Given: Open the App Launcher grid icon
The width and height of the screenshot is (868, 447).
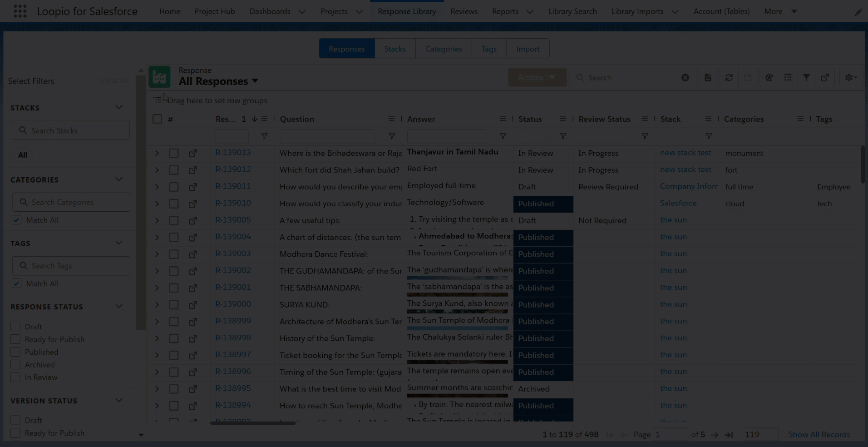Looking at the screenshot, I should [20, 11].
